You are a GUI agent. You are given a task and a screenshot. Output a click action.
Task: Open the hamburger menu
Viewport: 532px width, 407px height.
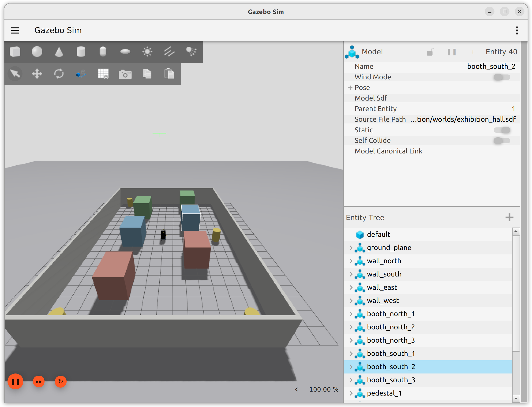click(15, 30)
